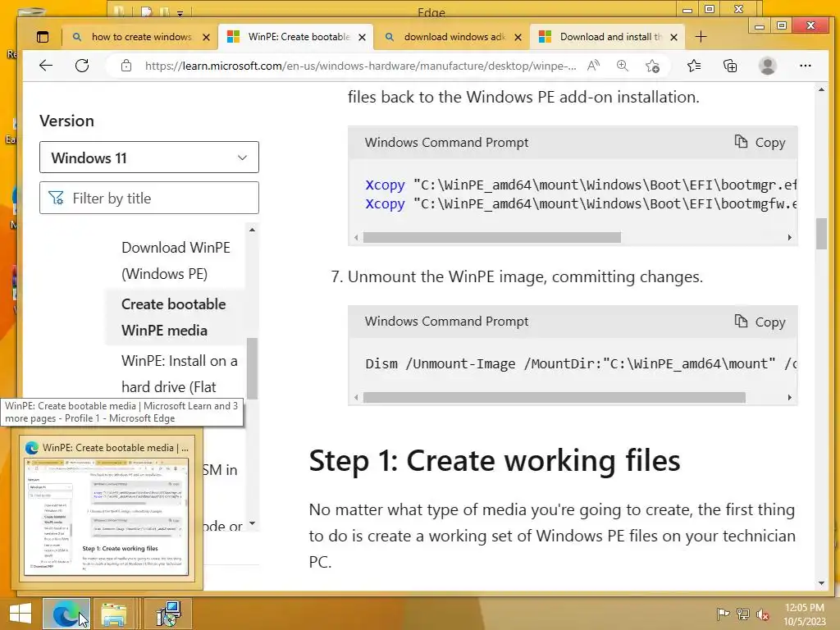840x630 pixels.
Task: Click the 'Version' label in the sidebar
Action: [x=66, y=121]
